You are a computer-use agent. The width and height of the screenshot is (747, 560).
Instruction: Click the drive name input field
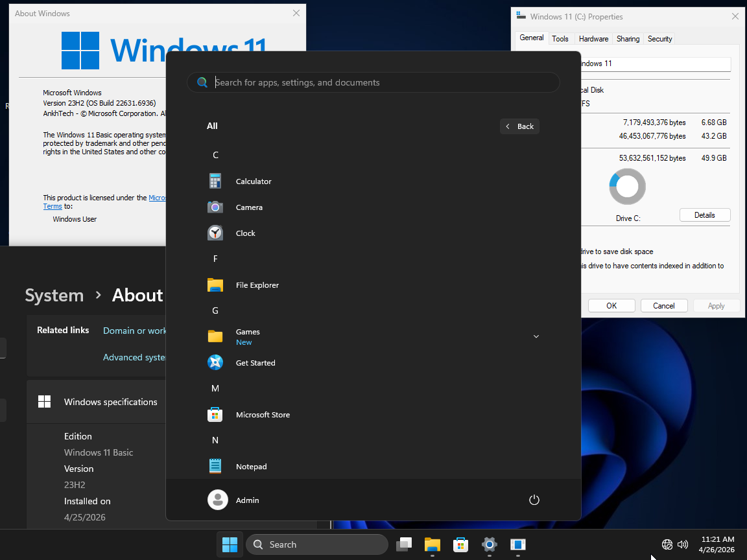click(x=655, y=64)
